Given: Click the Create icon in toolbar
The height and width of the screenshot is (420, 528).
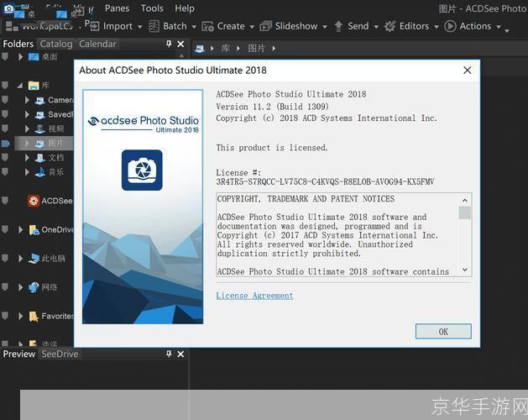Looking at the screenshot, I should (x=208, y=26).
